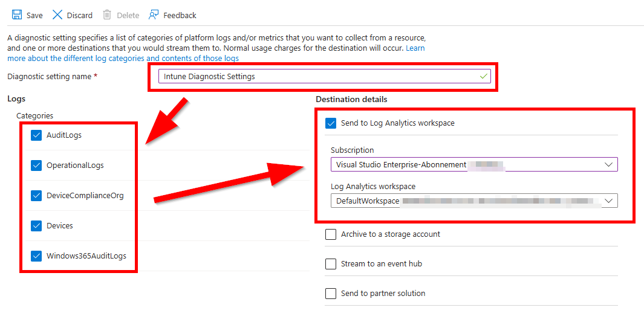Click the Diagnostic setting name field
The image size is (644, 325).
click(325, 76)
